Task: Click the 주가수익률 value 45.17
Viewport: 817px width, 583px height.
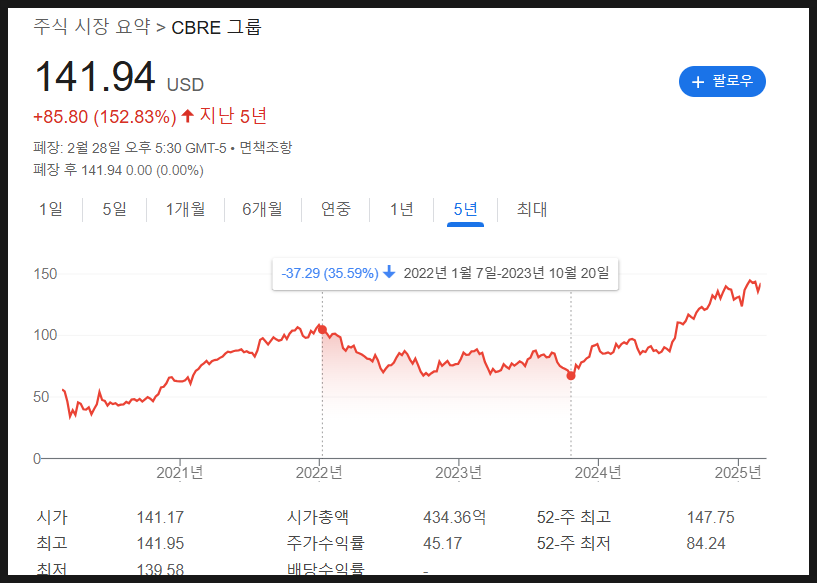Action: click(x=442, y=543)
